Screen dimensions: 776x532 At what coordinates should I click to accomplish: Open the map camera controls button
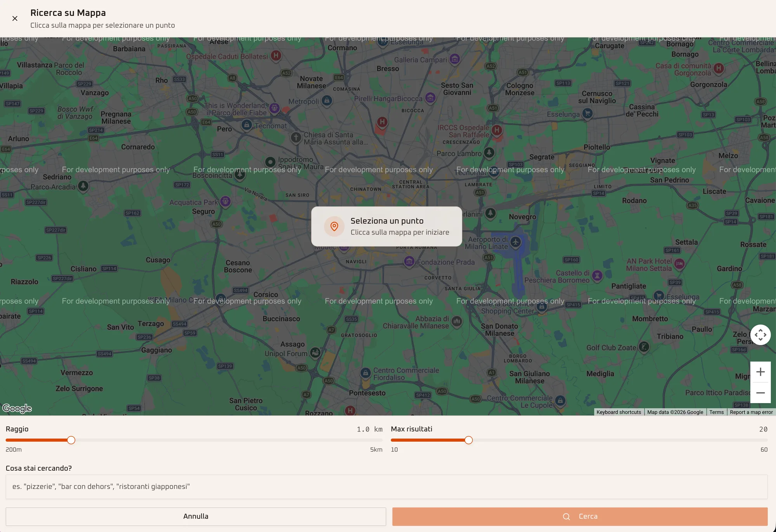coord(760,334)
